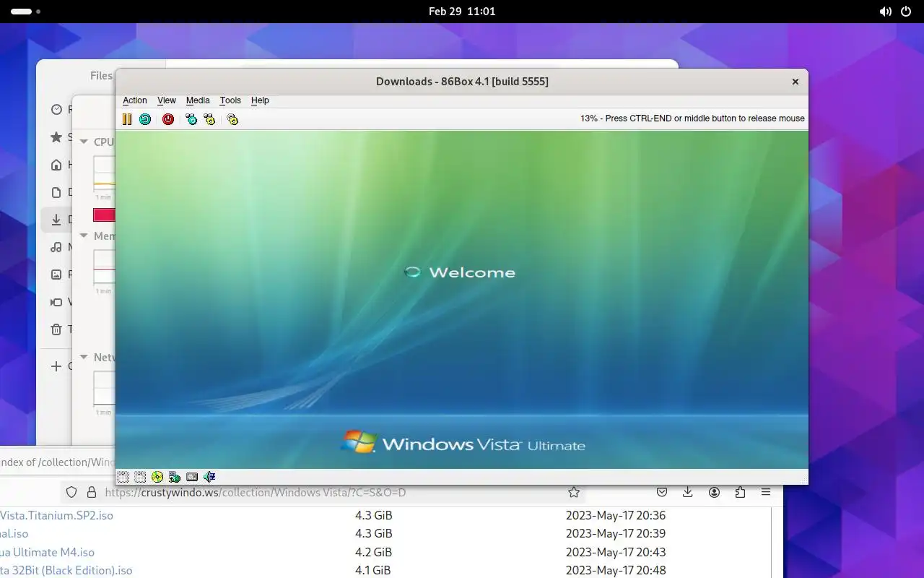Viewport: 924px width, 578px height.
Task: Open the 32Bit (Black Edition).iso link
Action: (x=66, y=570)
